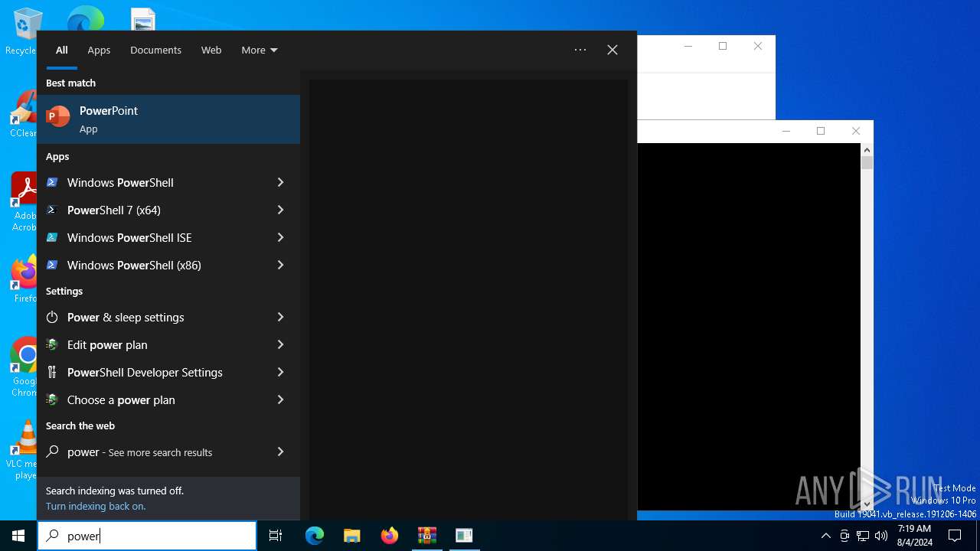Screen dimensions: 980x551
Task: Open the notification center
Action: point(955,536)
